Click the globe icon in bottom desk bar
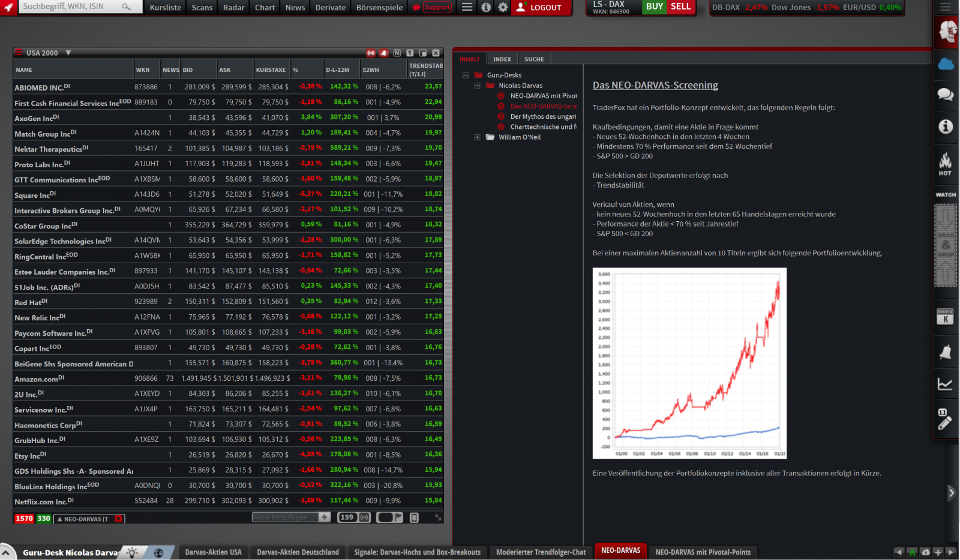The width and height of the screenshot is (960, 560). pyautogui.click(x=159, y=553)
